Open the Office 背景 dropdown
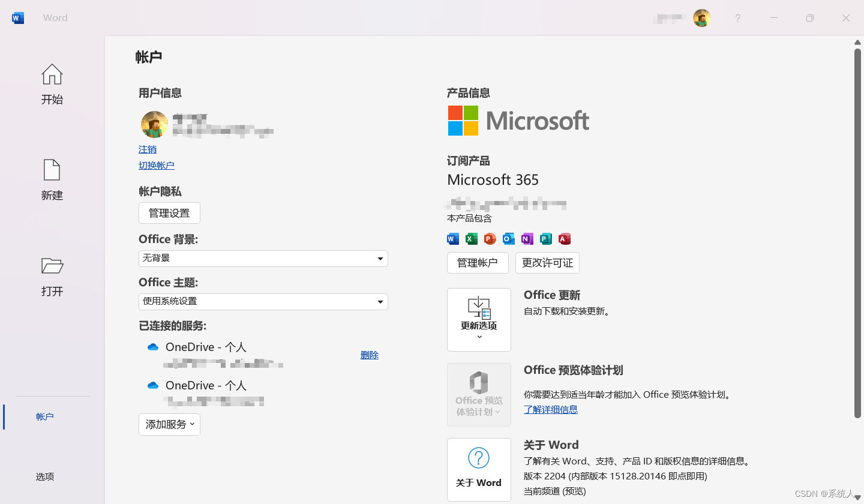The width and height of the screenshot is (864, 504). (x=263, y=259)
